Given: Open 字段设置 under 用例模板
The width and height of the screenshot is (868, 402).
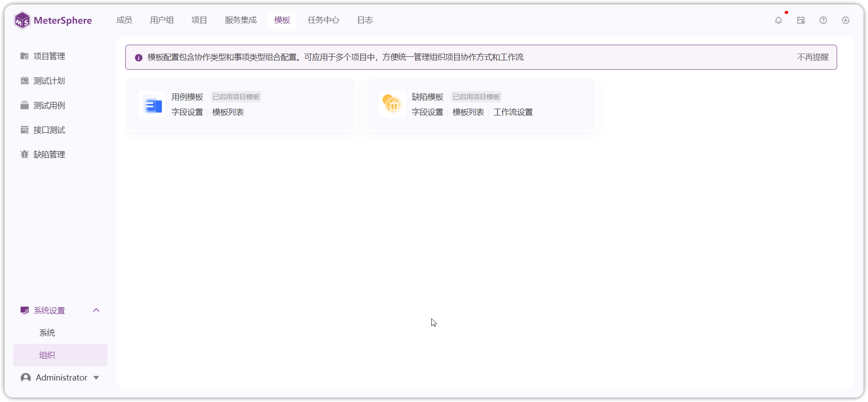Looking at the screenshot, I should coord(187,112).
